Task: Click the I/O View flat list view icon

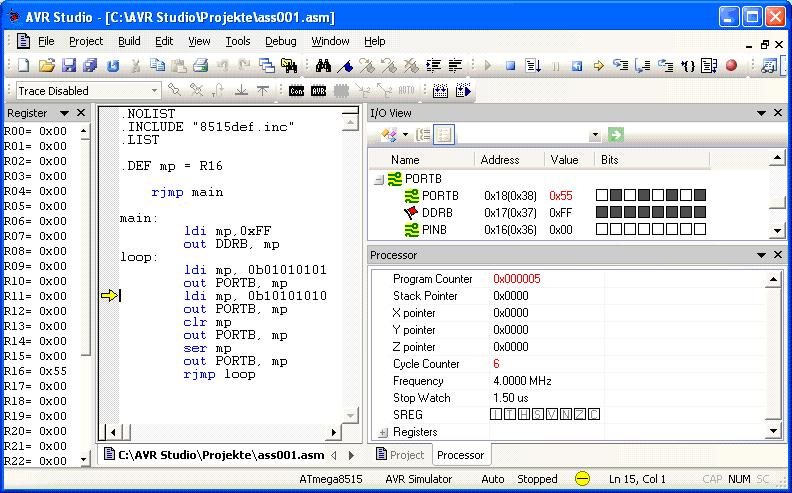Action: [444, 134]
